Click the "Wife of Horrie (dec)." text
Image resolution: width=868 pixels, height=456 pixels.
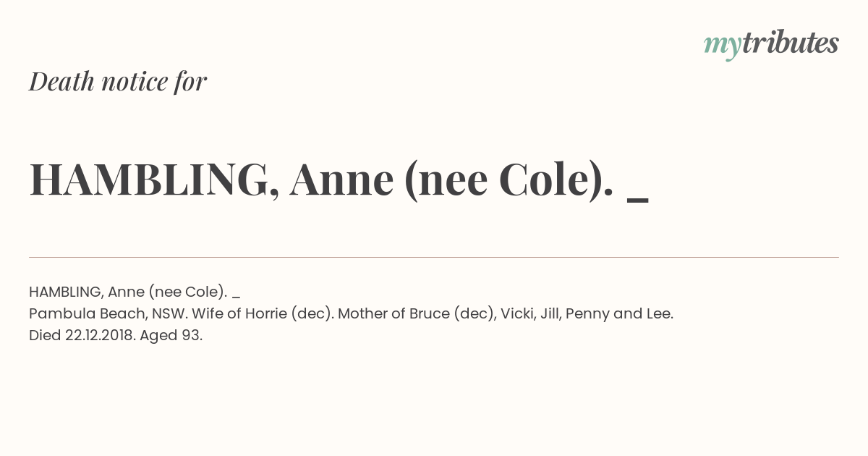tap(263, 314)
